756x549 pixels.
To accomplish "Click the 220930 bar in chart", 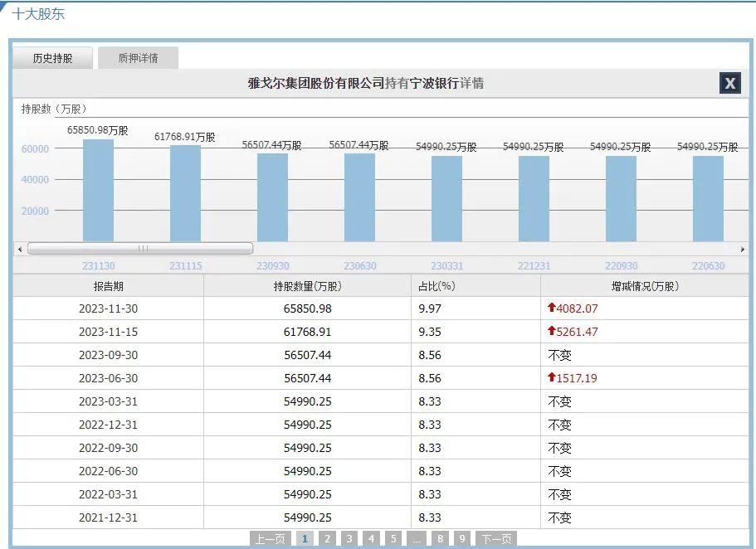I will [x=621, y=198].
